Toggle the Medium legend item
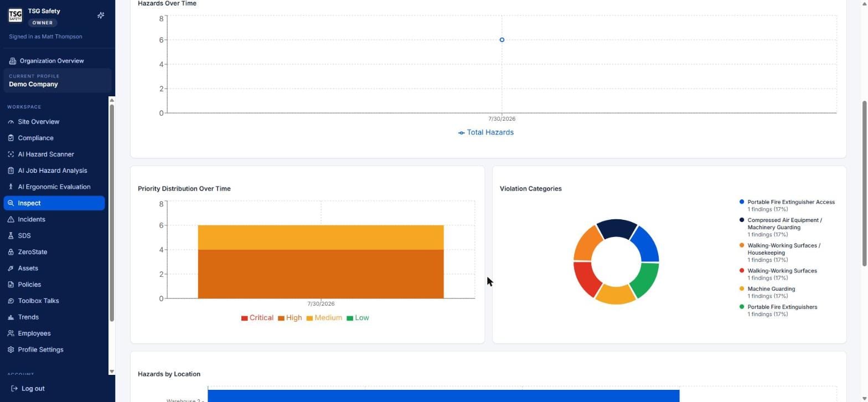Viewport: 868px width, 402px height. 324,318
